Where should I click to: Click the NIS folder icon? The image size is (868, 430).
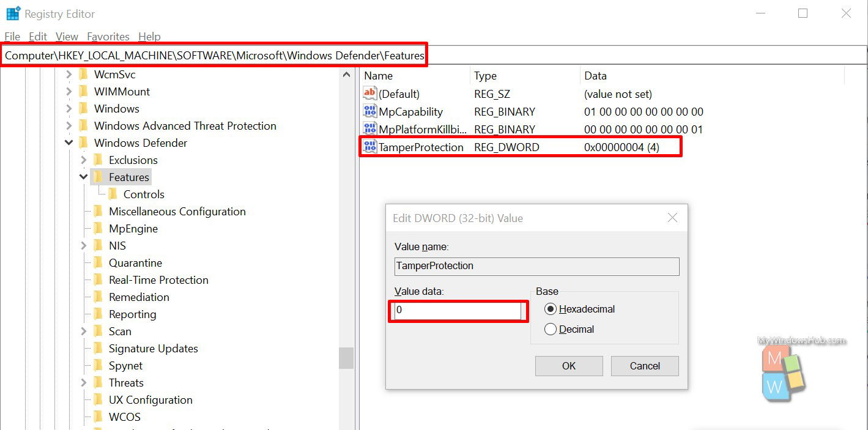(x=98, y=246)
